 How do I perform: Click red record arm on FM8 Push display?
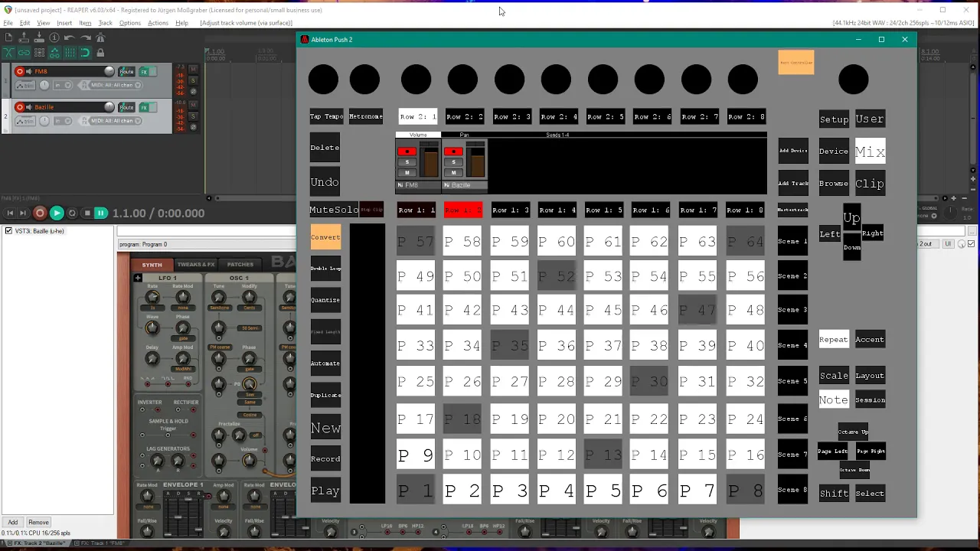pyautogui.click(x=407, y=152)
